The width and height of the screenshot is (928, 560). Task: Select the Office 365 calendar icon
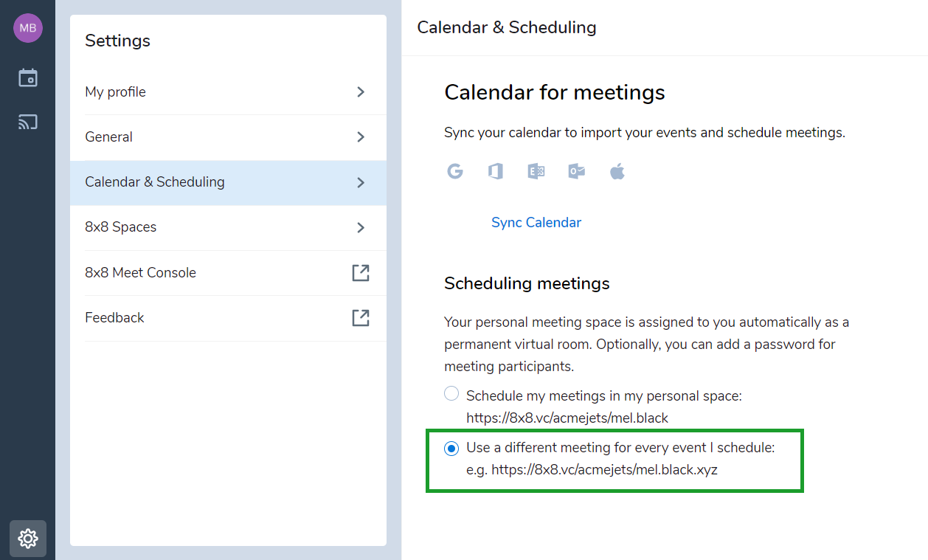click(496, 171)
